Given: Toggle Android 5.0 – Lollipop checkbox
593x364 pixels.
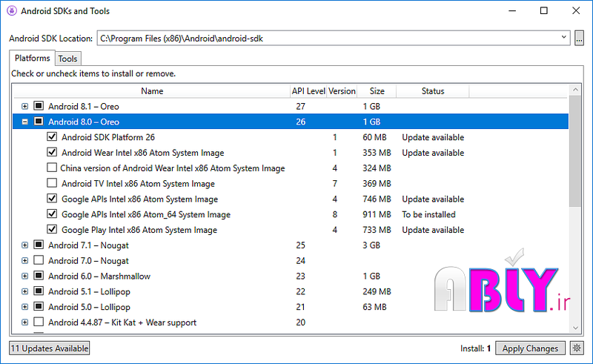Looking at the screenshot, I should pos(39,306).
